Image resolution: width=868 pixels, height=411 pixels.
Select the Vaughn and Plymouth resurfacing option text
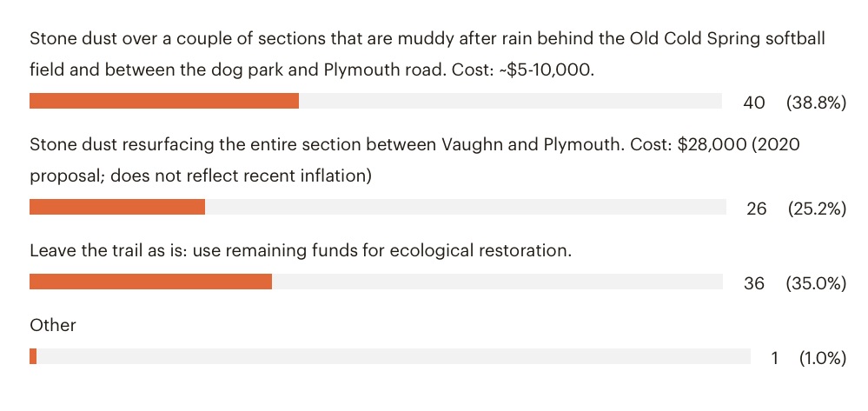tap(415, 160)
